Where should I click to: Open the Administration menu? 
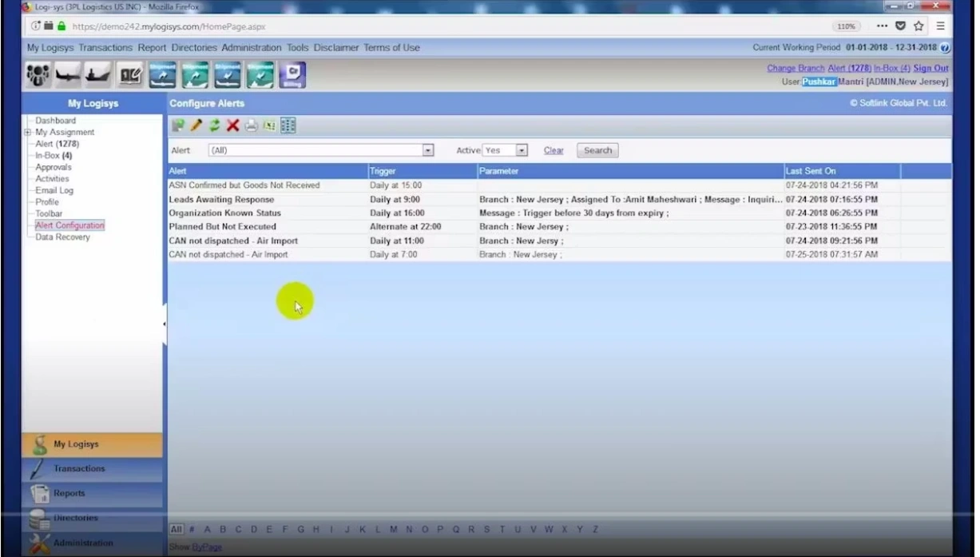coord(252,47)
